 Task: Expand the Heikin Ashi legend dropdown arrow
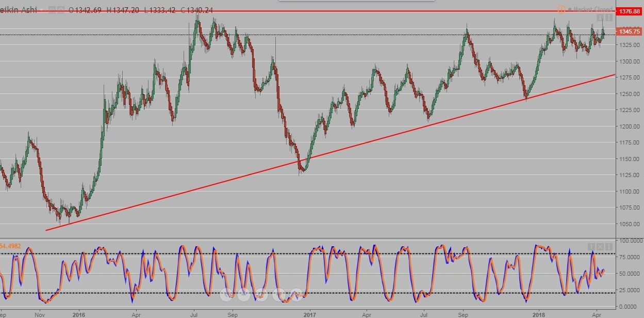[x=42, y=10]
